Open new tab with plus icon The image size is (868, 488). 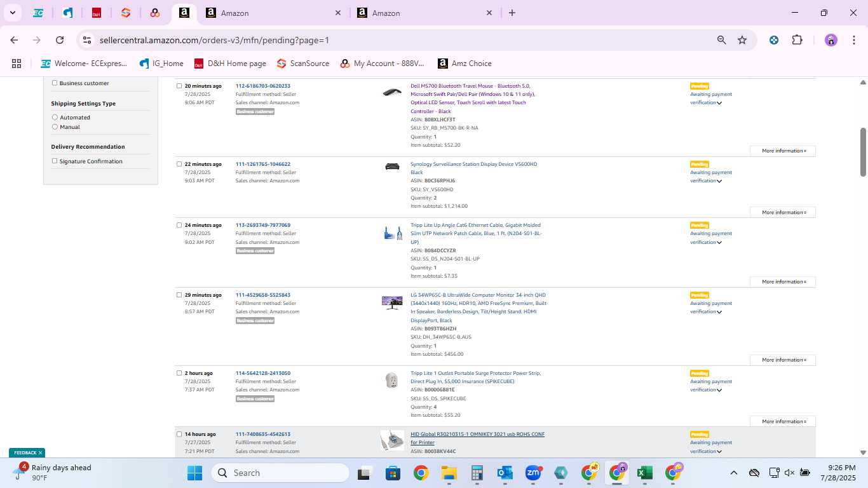pos(512,13)
